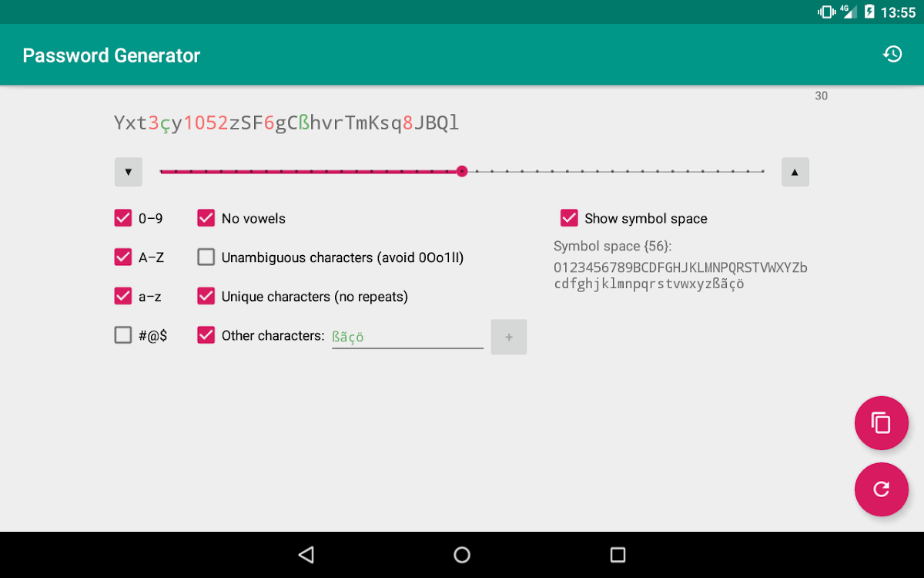The height and width of the screenshot is (578, 924).
Task: Regenerate password with refresh button
Action: tap(881, 489)
